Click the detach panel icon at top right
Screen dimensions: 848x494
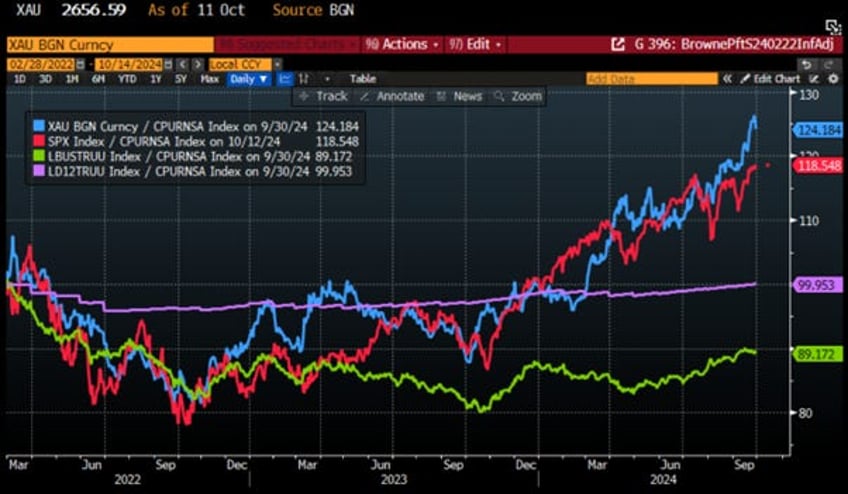coord(833,27)
